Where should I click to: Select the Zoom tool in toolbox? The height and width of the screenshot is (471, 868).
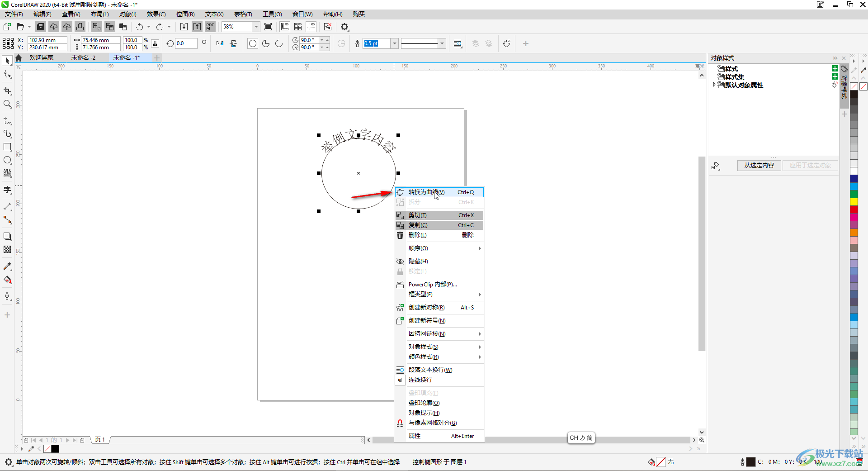coord(7,105)
